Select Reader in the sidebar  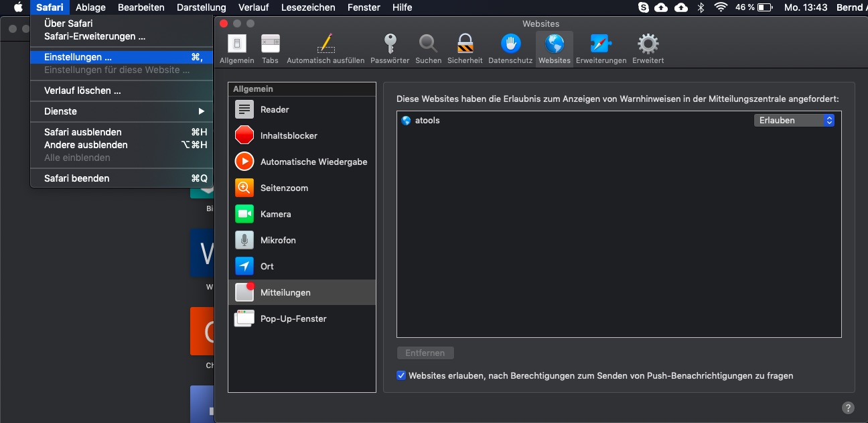pos(302,109)
